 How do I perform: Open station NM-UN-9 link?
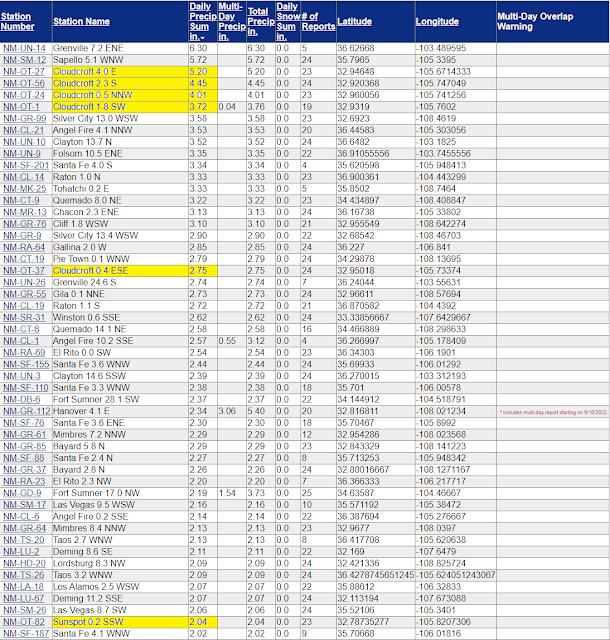pos(22,153)
